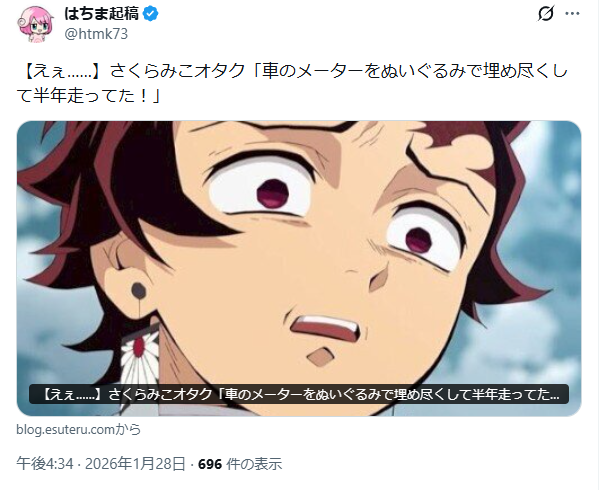This screenshot has width=599, height=490.
Task: Click the first line of tweet text
Action: (x=292, y=71)
